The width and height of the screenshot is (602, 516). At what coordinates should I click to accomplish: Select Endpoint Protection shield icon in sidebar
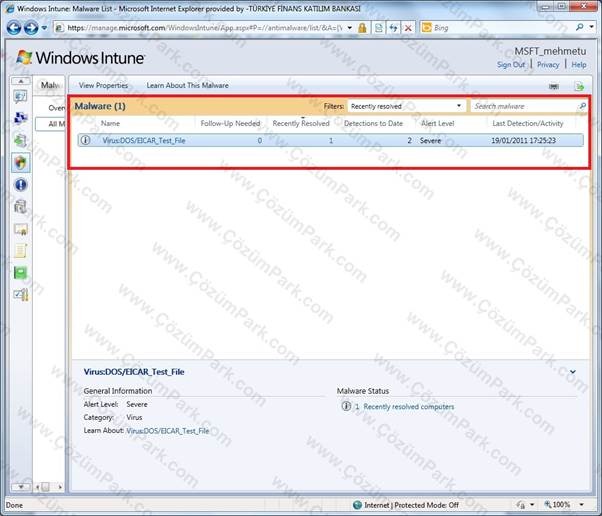21,163
